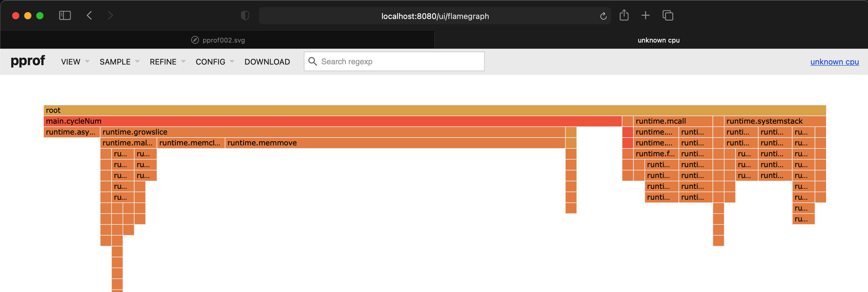Click the DOWNLOAD menu item
This screenshot has width=868, height=292.
click(267, 62)
